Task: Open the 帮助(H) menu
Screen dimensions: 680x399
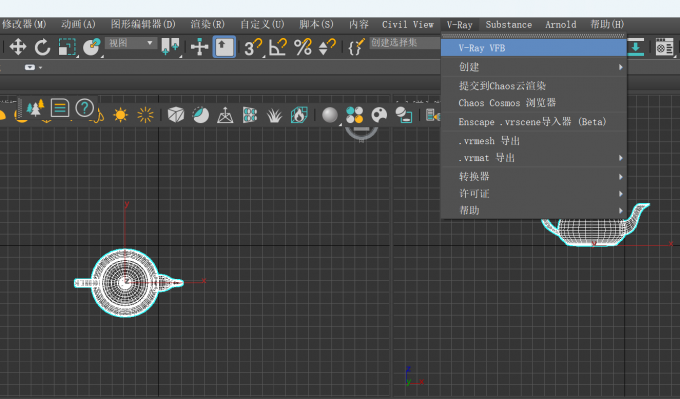Action: [x=607, y=24]
